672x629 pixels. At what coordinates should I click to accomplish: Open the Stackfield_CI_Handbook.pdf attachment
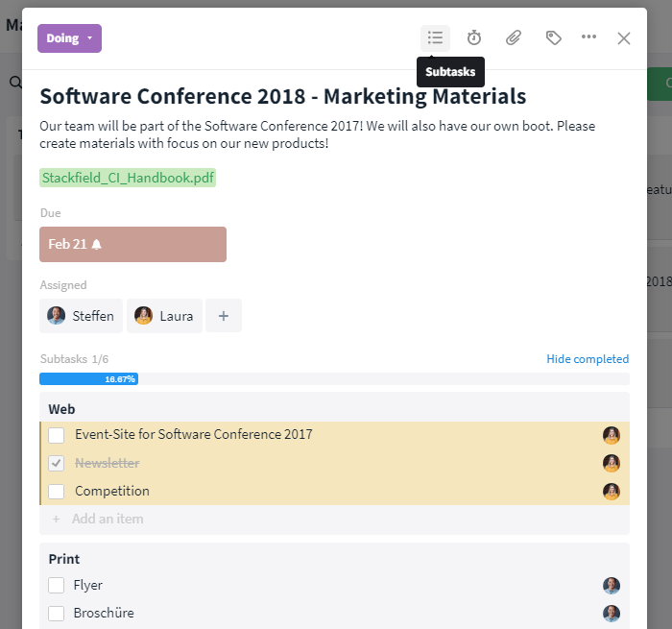[128, 178]
